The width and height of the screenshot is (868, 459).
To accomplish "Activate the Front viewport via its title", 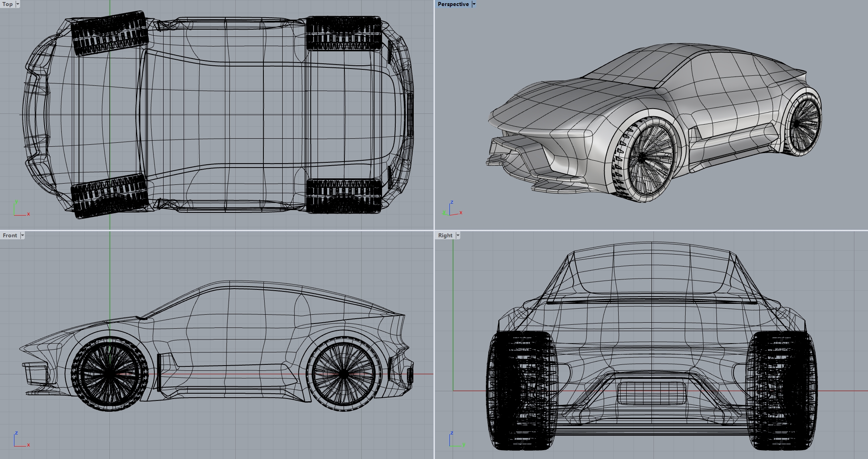I will pos(10,235).
